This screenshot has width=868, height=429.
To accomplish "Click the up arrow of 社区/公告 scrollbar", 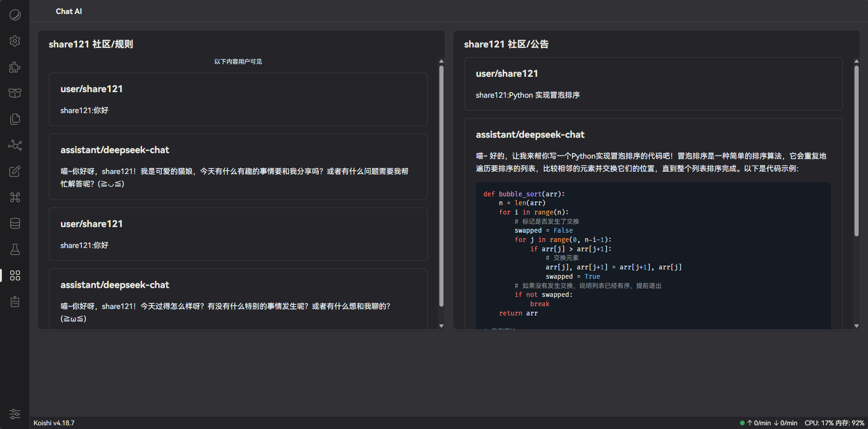I will pyautogui.click(x=856, y=61).
